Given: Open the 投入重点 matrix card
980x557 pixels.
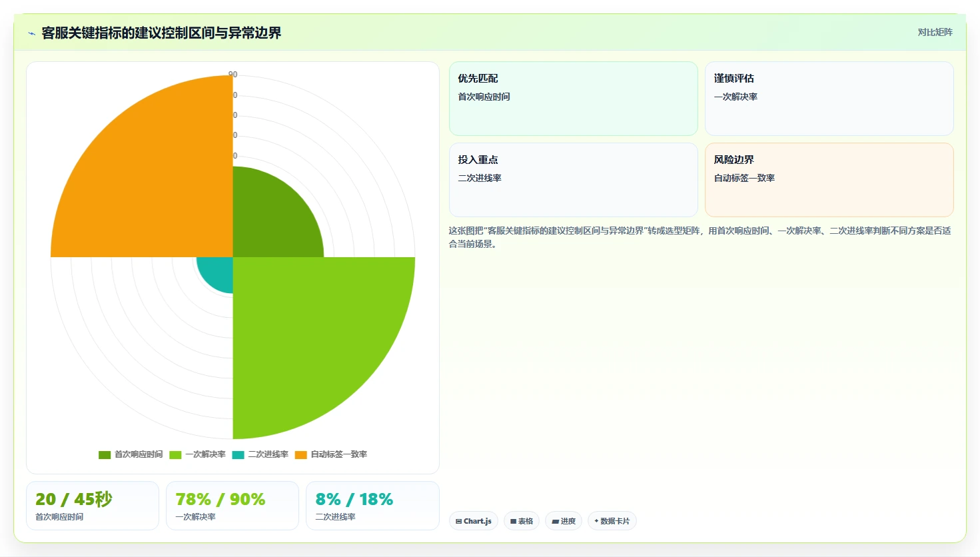Looking at the screenshot, I should coord(573,180).
